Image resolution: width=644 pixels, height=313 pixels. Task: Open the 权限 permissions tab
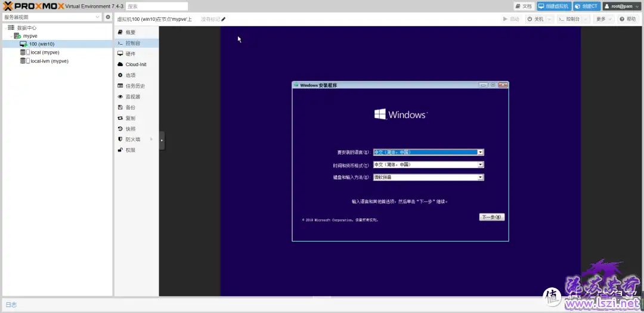pyautogui.click(x=137, y=150)
